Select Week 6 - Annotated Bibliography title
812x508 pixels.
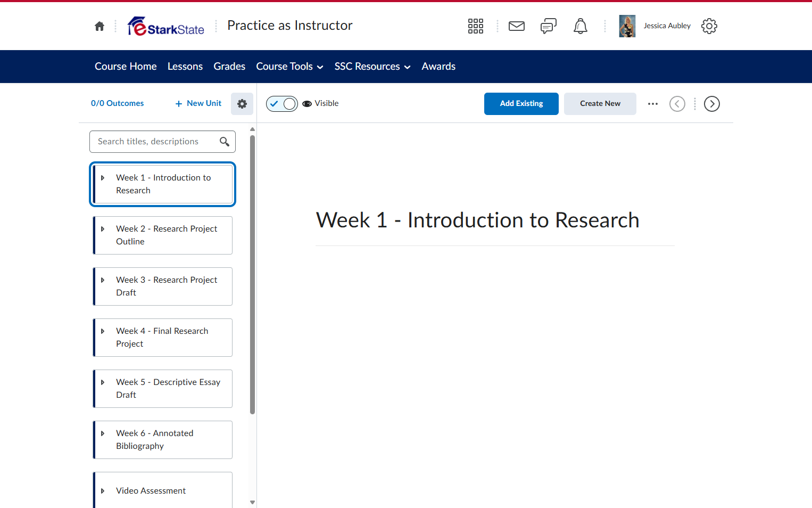(155, 440)
